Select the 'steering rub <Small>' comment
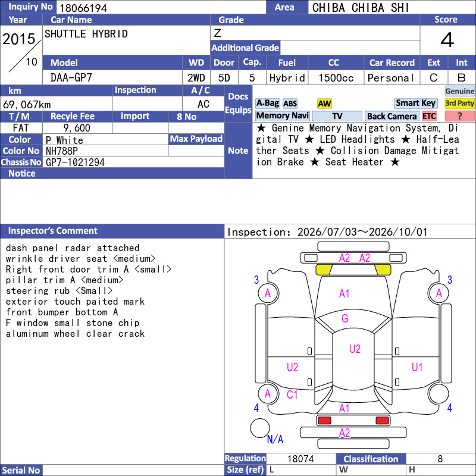The height and width of the screenshot is (476, 476). tap(59, 291)
